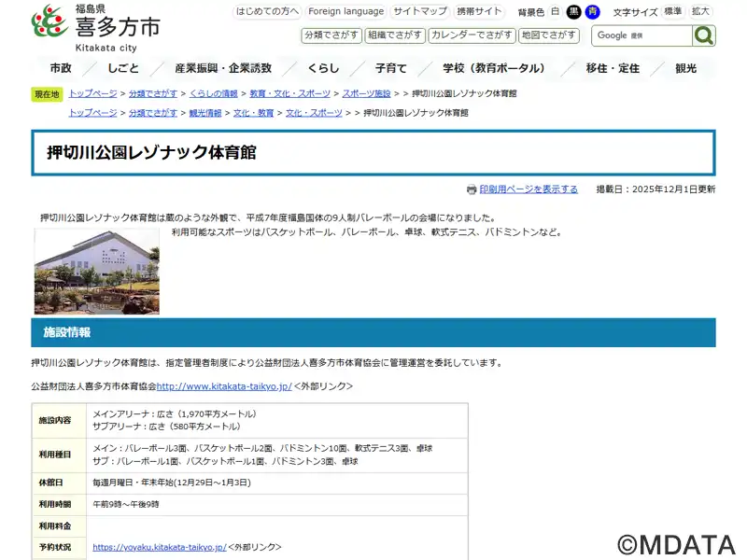Open the 子育て navigation menu
The height and width of the screenshot is (560, 747).
(390, 69)
